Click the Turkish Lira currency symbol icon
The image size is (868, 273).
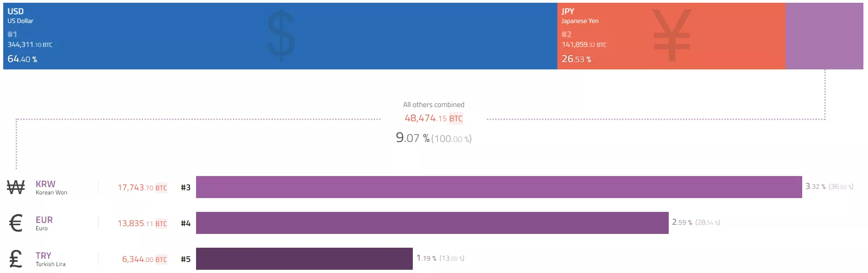tap(16, 259)
